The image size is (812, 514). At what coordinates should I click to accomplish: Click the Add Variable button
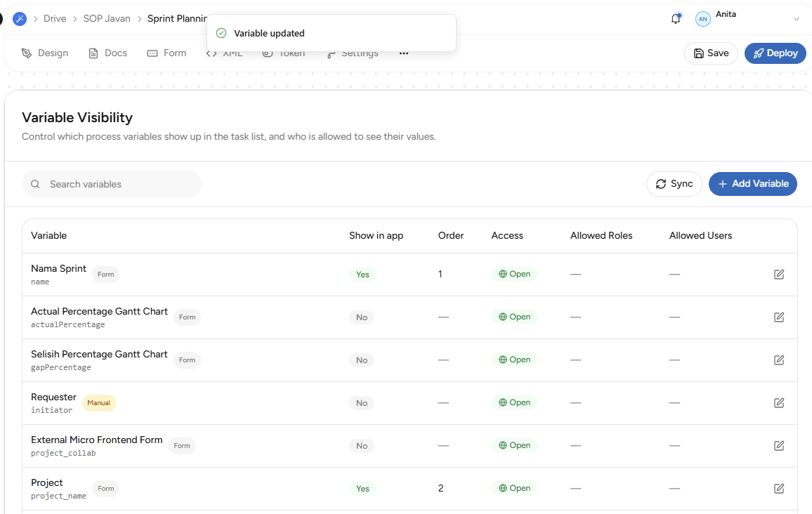point(753,184)
